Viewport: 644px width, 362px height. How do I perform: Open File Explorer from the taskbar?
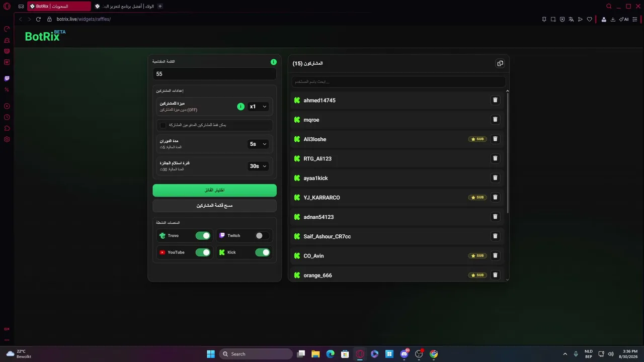tap(315, 354)
